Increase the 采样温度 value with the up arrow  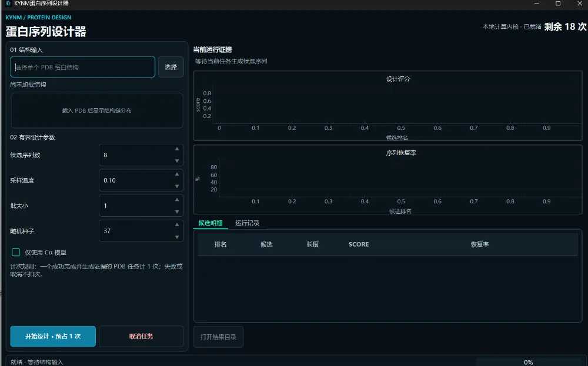click(x=177, y=174)
